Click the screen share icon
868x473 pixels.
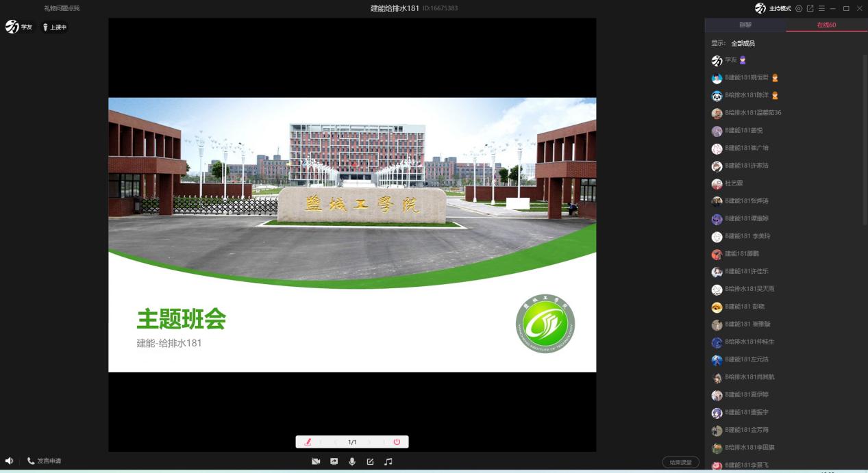pyautogui.click(x=334, y=461)
